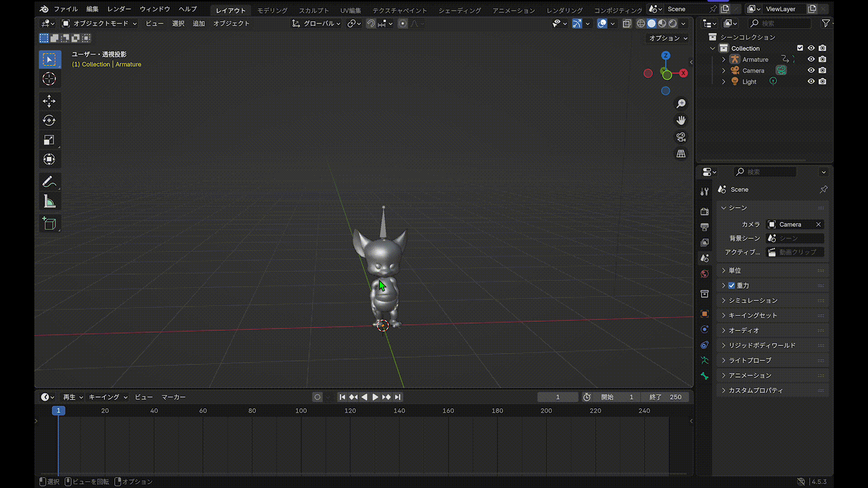Disable Light object in renders
Image resolution: width=868 pixels, height=488 pixels.
click(x=822, y=81)
